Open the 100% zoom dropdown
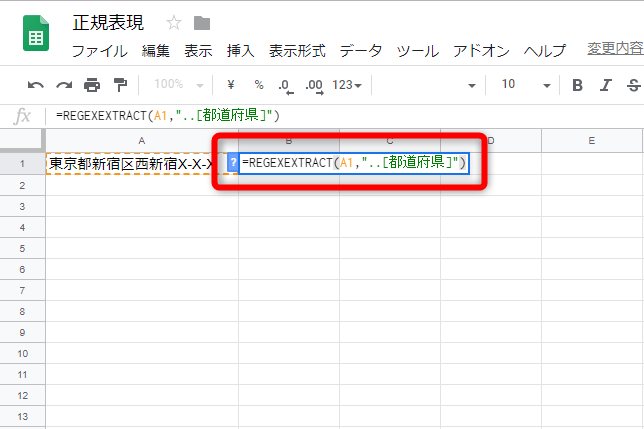 point(179,84)
